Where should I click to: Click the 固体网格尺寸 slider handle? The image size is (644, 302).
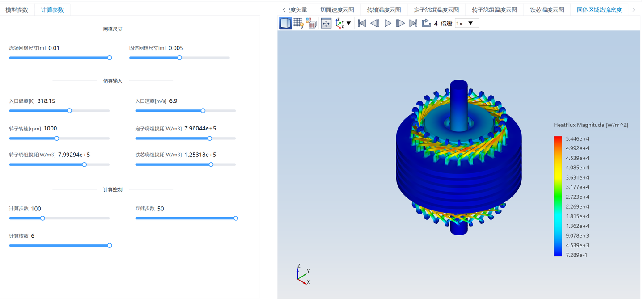[x=179, y=58]
